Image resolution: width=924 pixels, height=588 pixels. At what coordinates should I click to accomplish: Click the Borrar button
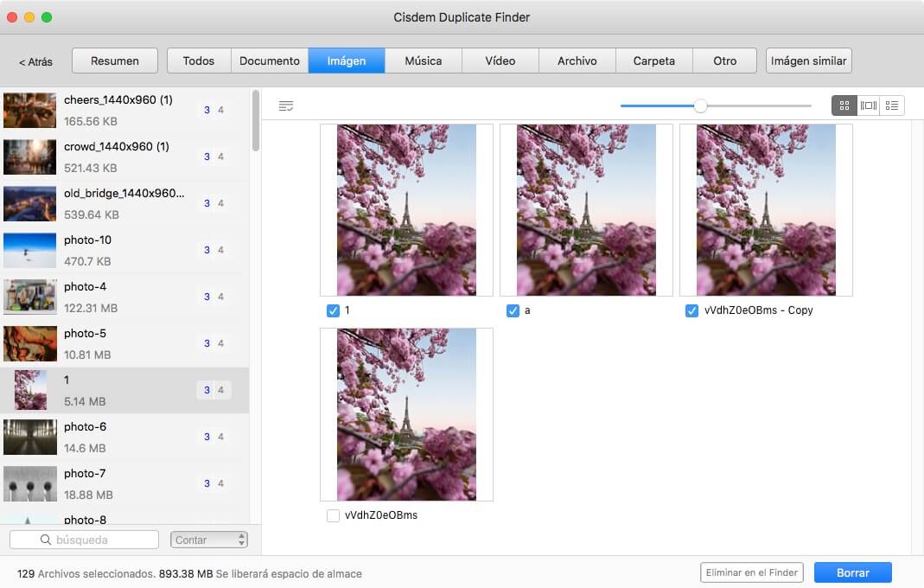pyautogui.click(x=852, y=572)
